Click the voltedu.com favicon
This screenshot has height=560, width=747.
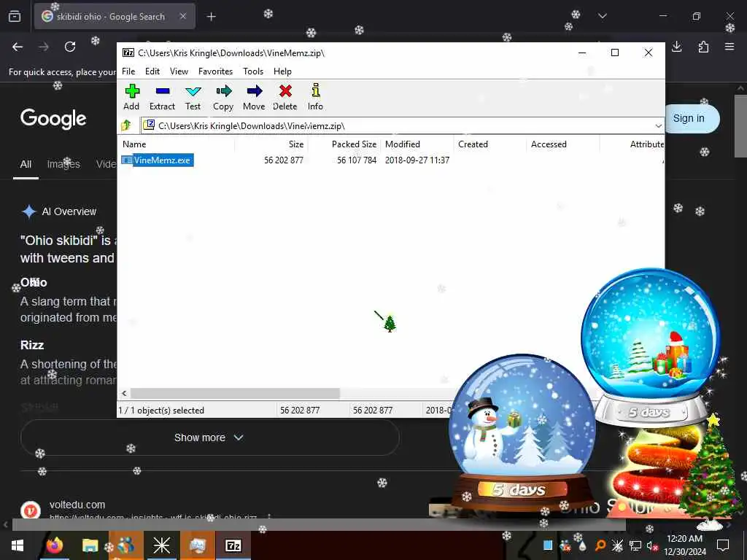[x=31, y=511]
